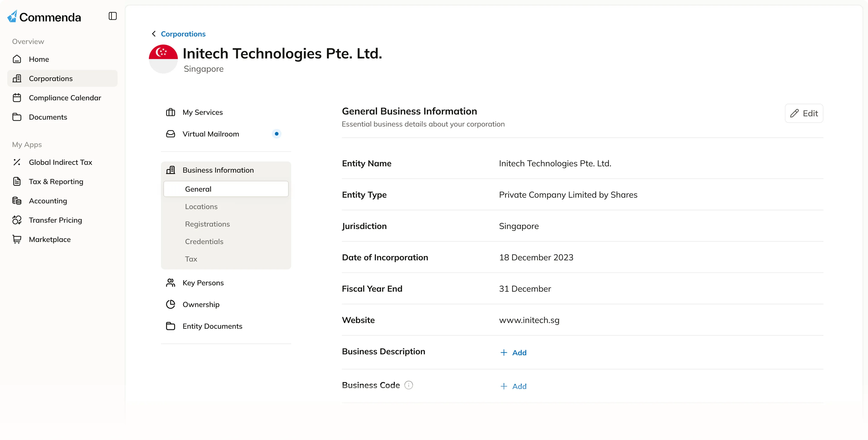Open Compliance Calendar in sidebar

(65, 98)
